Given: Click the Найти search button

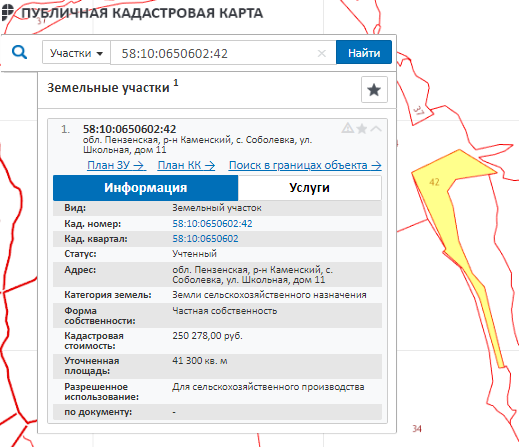Looking at the screenshot, I should click(x=364, y=53).
